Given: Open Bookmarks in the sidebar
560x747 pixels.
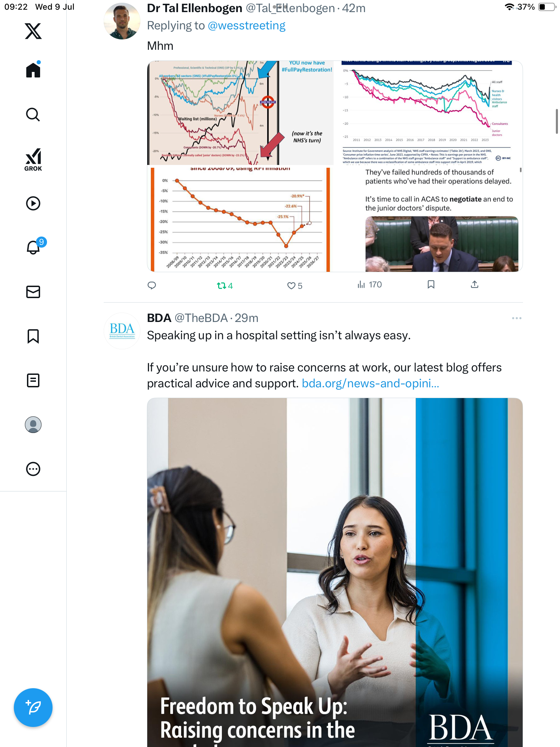Looking at the screenshot, I should [x=33, y=336].
